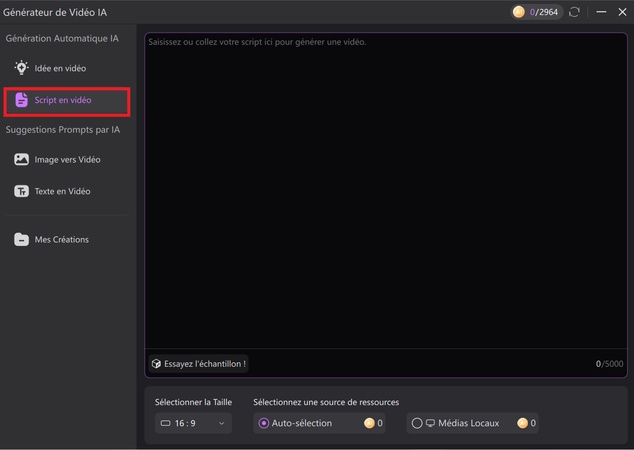The width and height of the screenshot is (634, 450).
Task: Minimize the Générateur de Vidéo IA window
Action: pyautogui.click(x=601, y=12)
